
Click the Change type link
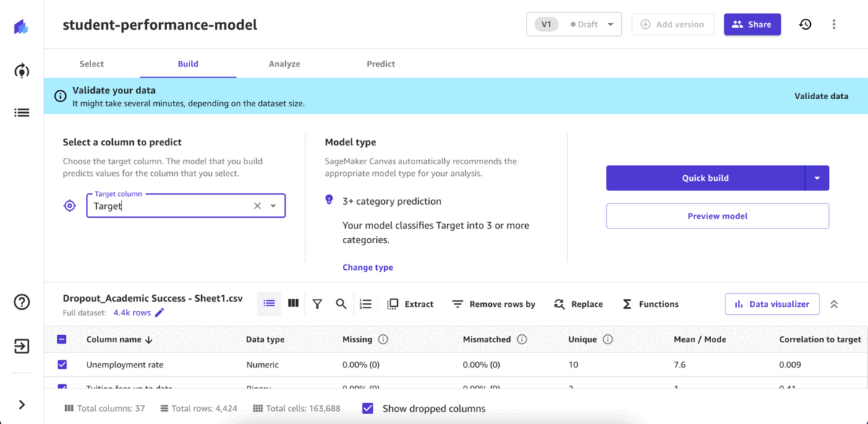point(367,267)
